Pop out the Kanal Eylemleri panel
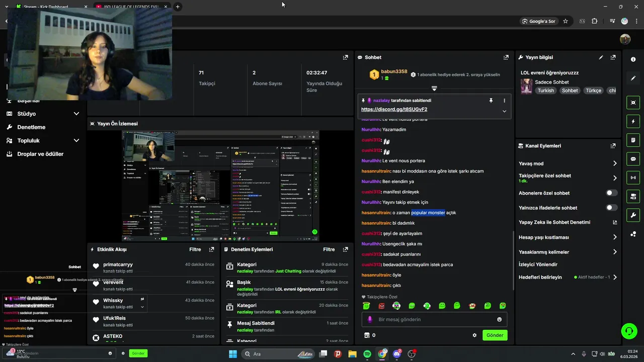 pyautogui.click(x=613, y=146)
